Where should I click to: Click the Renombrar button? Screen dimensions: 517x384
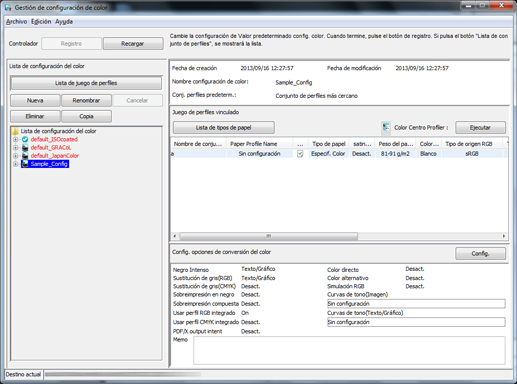coord(86,100)
